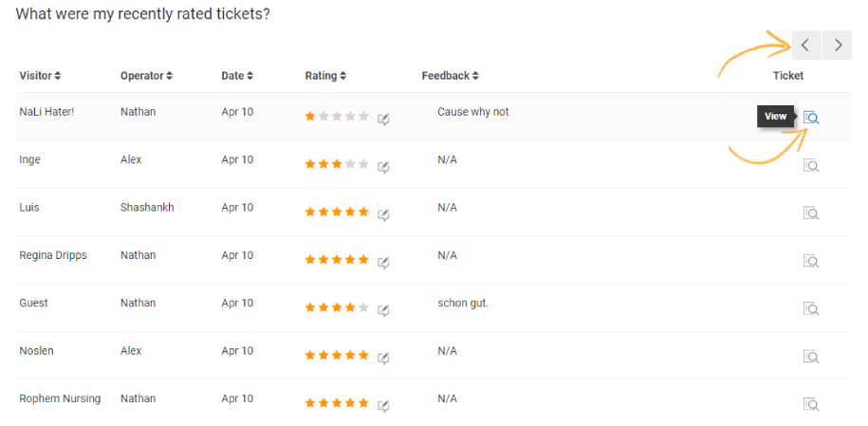The height and width of the screenshot is (426, 868).
Task: Click the 'Cause why not' feedback text
Action: [473, 112]
